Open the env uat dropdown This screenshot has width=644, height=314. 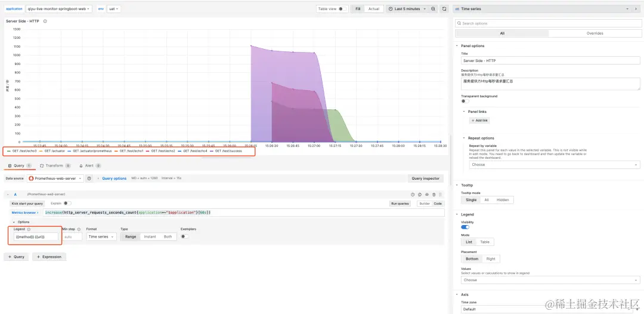pos(113,8)
